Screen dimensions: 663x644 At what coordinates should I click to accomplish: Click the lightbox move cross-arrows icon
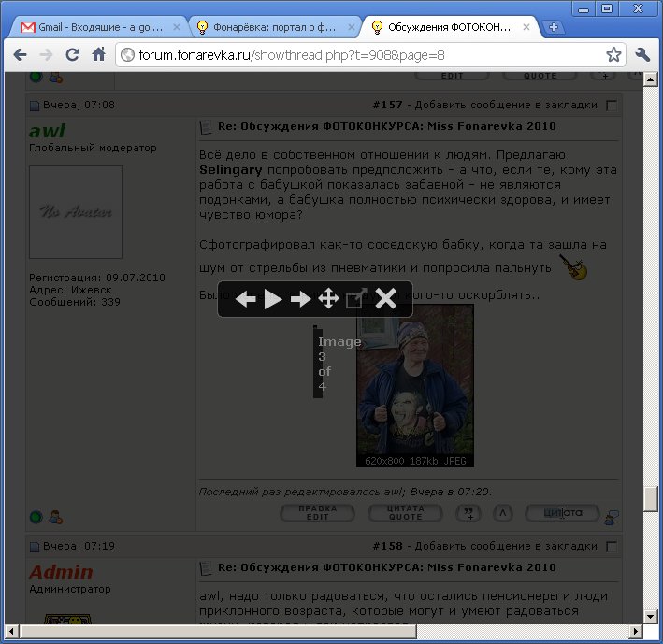click(x=328, y=299)
